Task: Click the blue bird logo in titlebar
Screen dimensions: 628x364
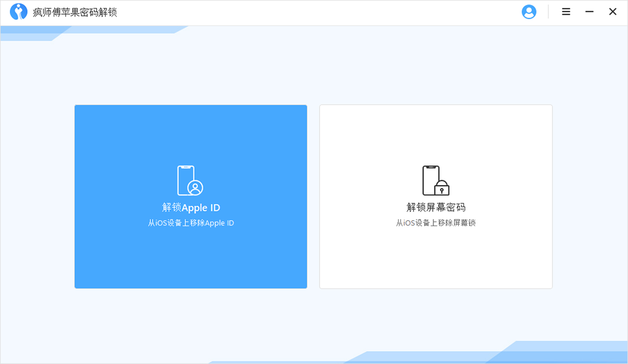Action: click(x=18, y=11)
